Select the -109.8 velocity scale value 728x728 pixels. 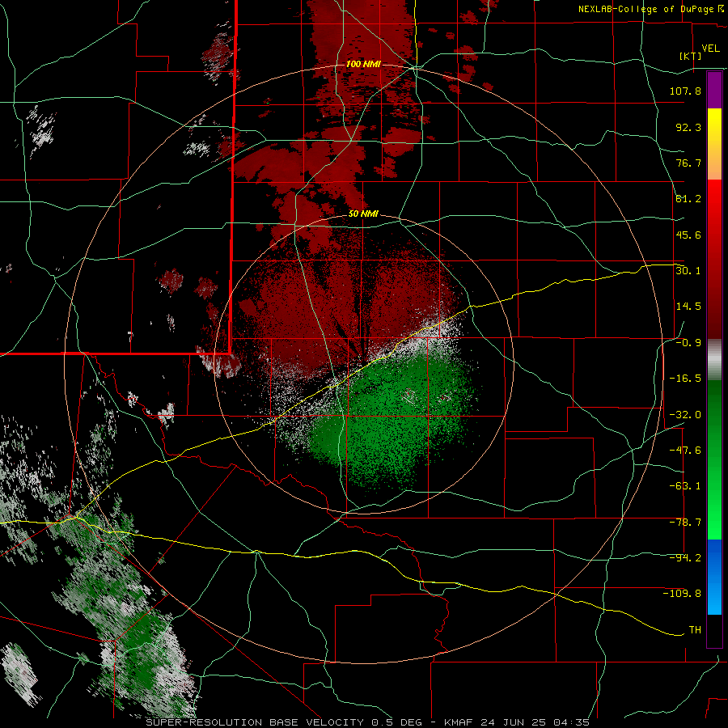coord(682,594)
